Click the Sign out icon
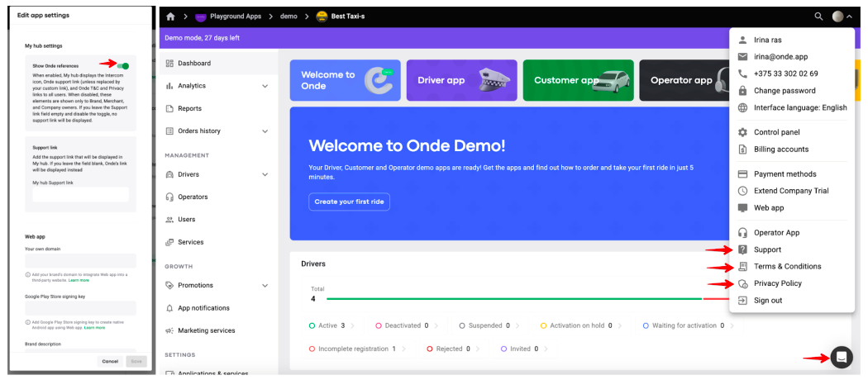 tap(743, 301)
